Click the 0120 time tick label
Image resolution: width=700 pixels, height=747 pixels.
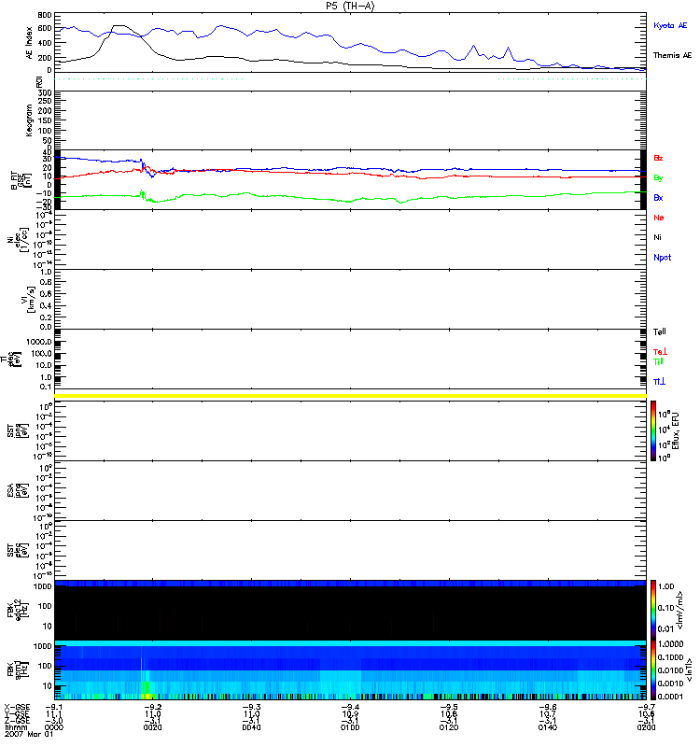(449, 727)
